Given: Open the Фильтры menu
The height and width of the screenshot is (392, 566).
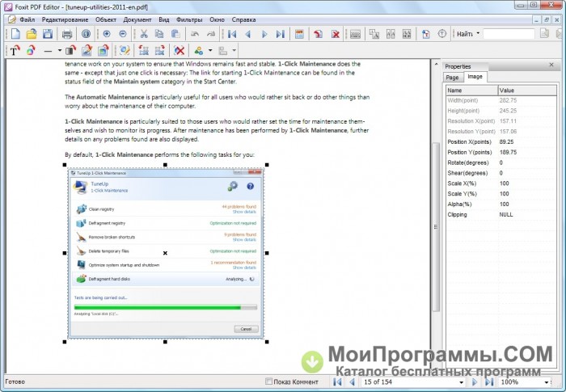Looking at the screenshot, I should click(189, 19).
